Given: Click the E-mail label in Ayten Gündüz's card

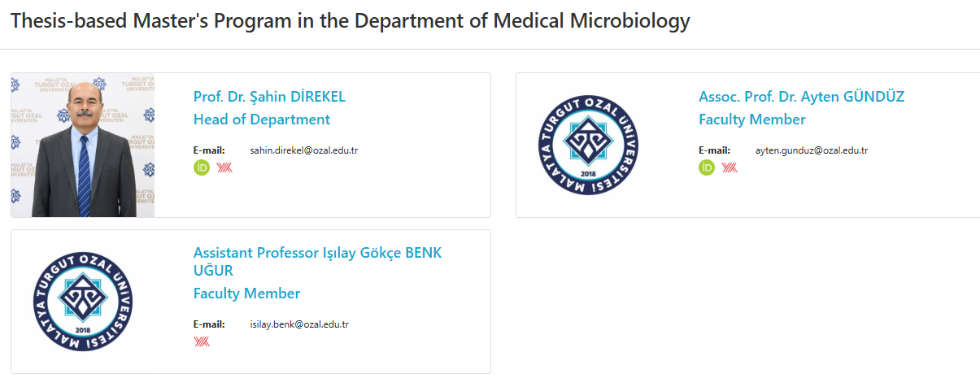Looking at the screenshot, I should (x=714, y=150).
